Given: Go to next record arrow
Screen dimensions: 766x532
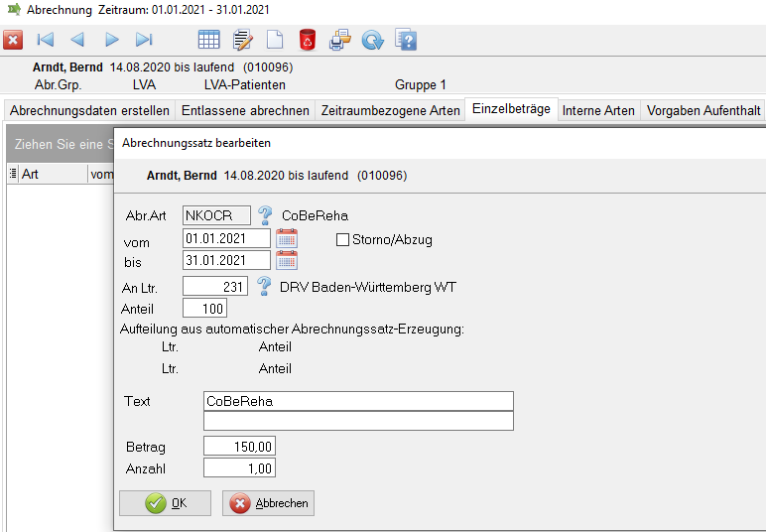Looking at the screenshot, I should tap(111, 40).
